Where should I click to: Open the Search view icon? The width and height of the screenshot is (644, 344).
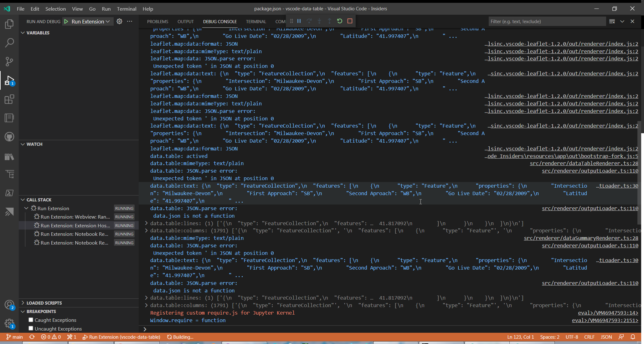coord(9,43)
